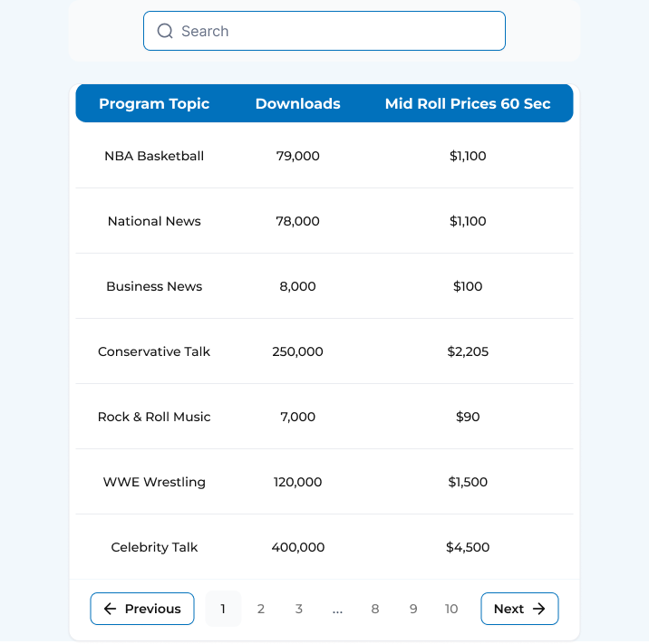This screenshot has width=649, height=644.
Task: Select page 1 in pagination
Action: coord(223,609)
